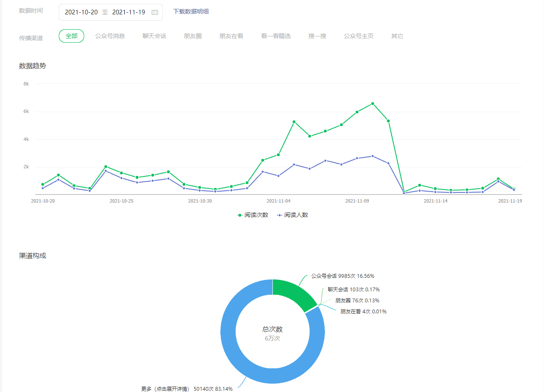Select the 朋友圈 channel filter
The height and width of the screenshot is (392, 544).
click(x=193, y=36)
